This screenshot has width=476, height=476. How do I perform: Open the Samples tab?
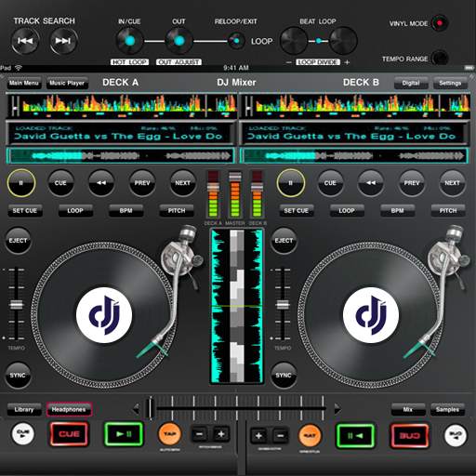click(447, 410)
